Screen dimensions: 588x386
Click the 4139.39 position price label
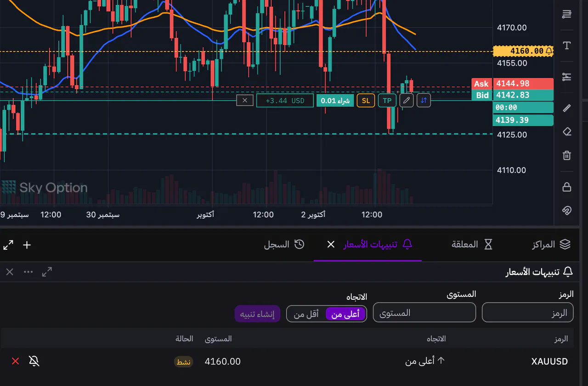tap(523, 120)
